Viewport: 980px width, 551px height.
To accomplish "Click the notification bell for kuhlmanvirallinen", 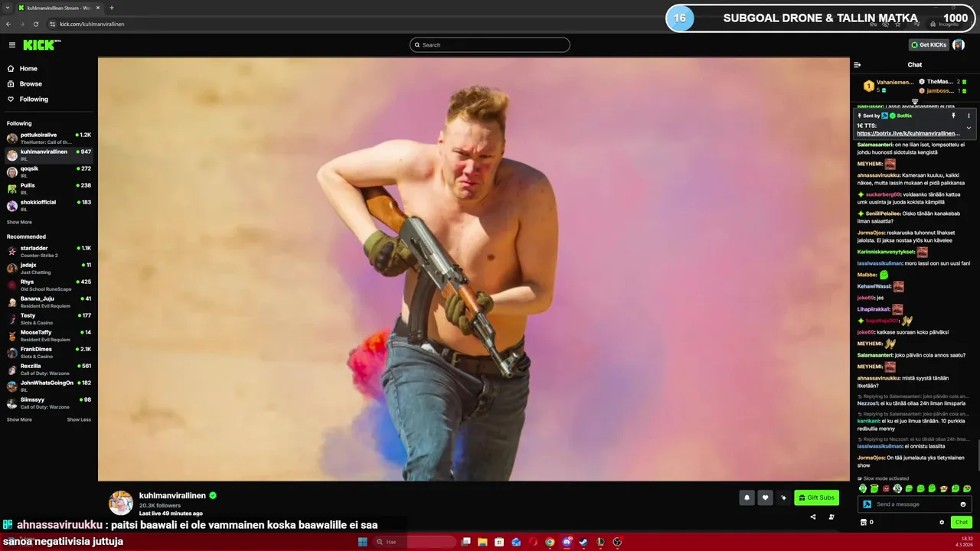I will coord(747,498).
